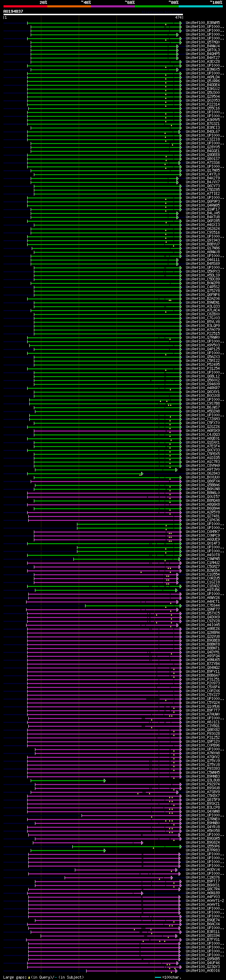Click the UniRef100_B7PR83 label
226x980 pixels.
[x=203, y=850]
